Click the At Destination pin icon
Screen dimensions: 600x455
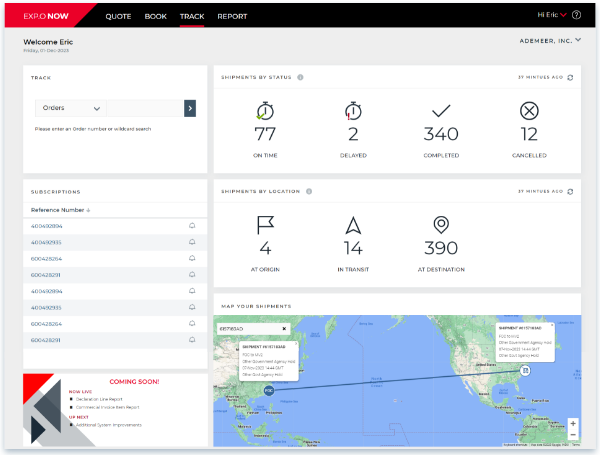pyautogui.click(x=441, y=225)
